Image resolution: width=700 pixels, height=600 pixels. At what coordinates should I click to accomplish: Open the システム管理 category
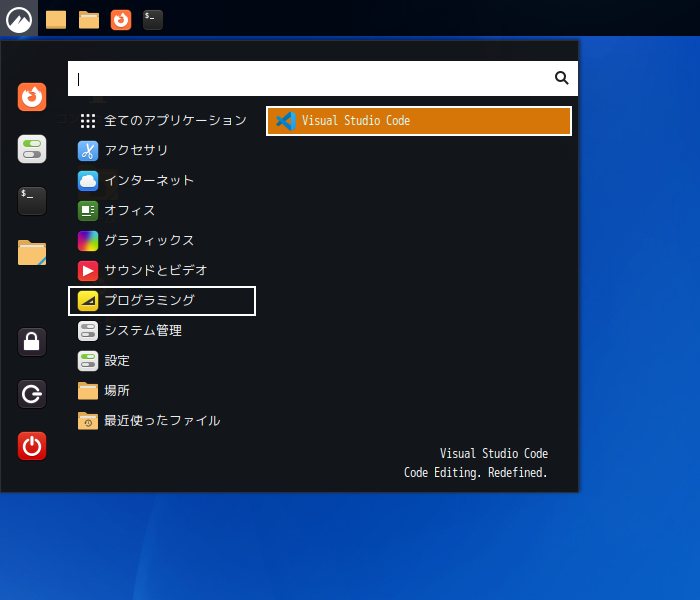click(x=162, y=331)
